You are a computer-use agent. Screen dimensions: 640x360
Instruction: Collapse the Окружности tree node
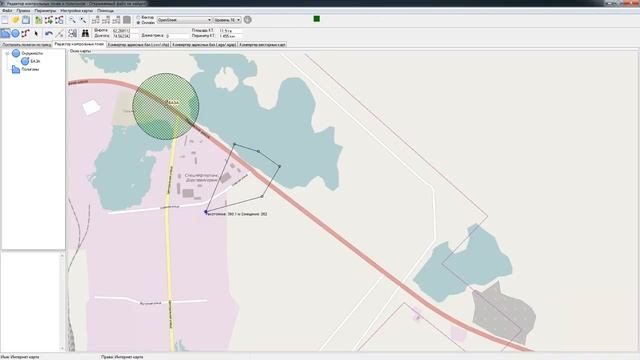7,53
